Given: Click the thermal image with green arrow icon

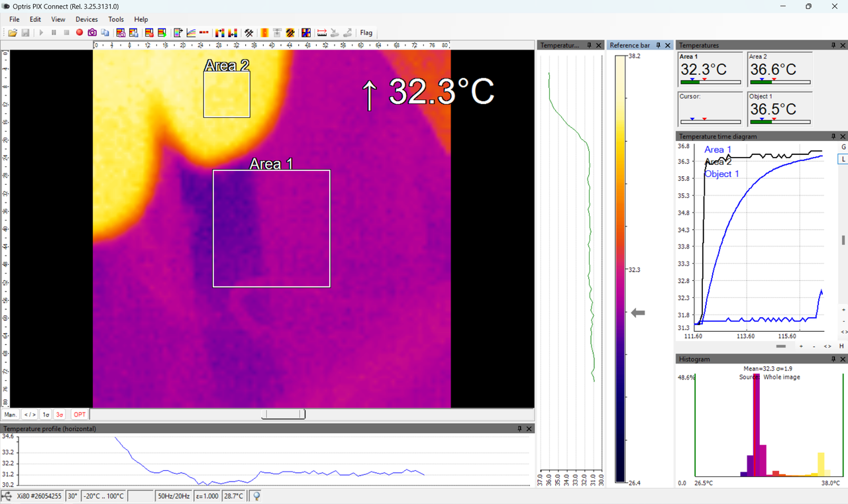Looking at the screenshot, I should pyautogui.click(x=162, y=32).
